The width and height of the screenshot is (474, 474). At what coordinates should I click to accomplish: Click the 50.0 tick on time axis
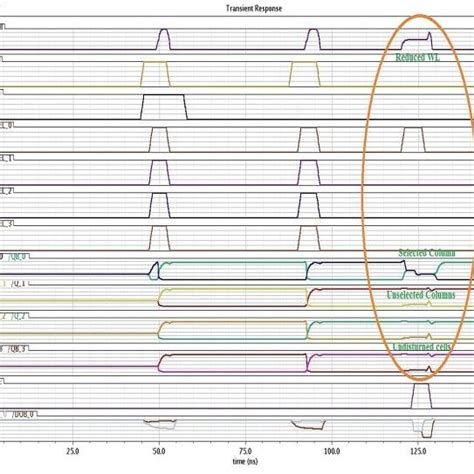(159, 451)
